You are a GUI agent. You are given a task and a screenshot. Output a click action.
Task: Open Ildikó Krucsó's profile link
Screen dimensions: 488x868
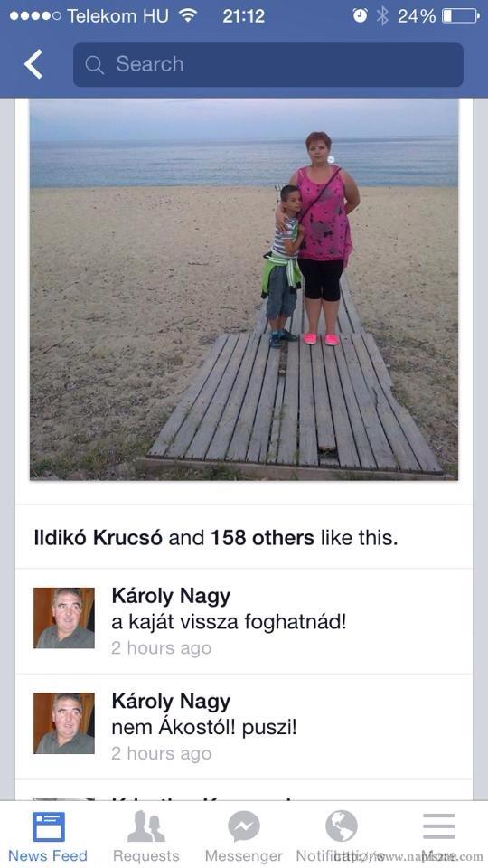99,537
